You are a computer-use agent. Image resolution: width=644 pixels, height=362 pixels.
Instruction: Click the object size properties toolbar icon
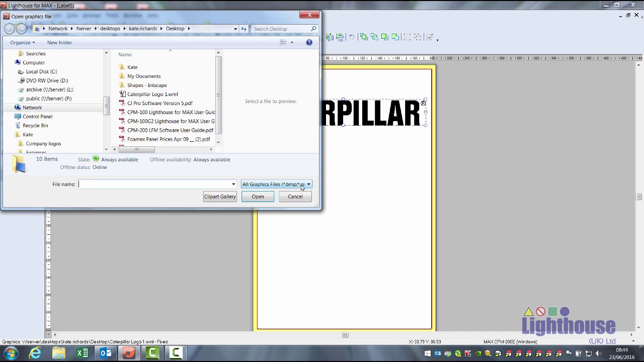(430, 37)
